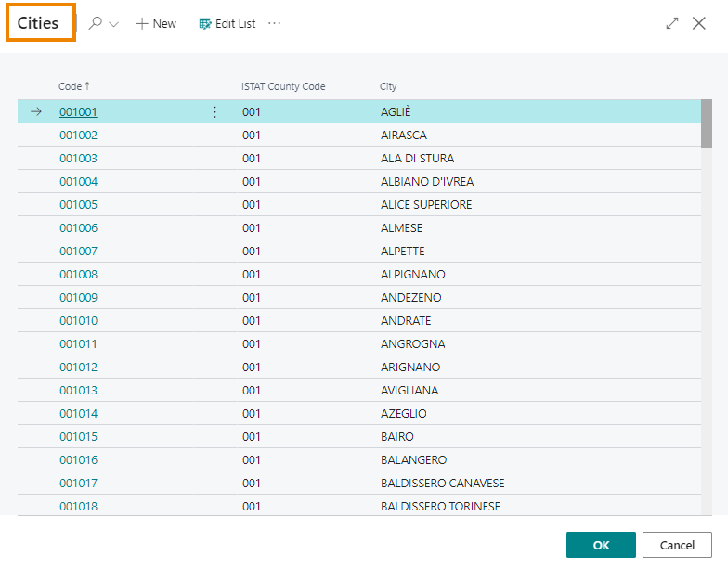The image size is (728, 568).
Task: Click the City column header
Action: [388, 86]
